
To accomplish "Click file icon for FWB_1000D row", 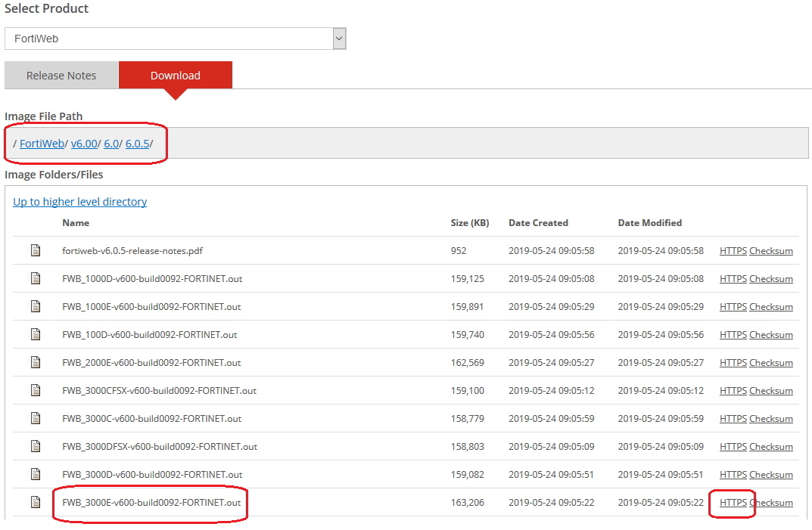I will coord(36,278).
